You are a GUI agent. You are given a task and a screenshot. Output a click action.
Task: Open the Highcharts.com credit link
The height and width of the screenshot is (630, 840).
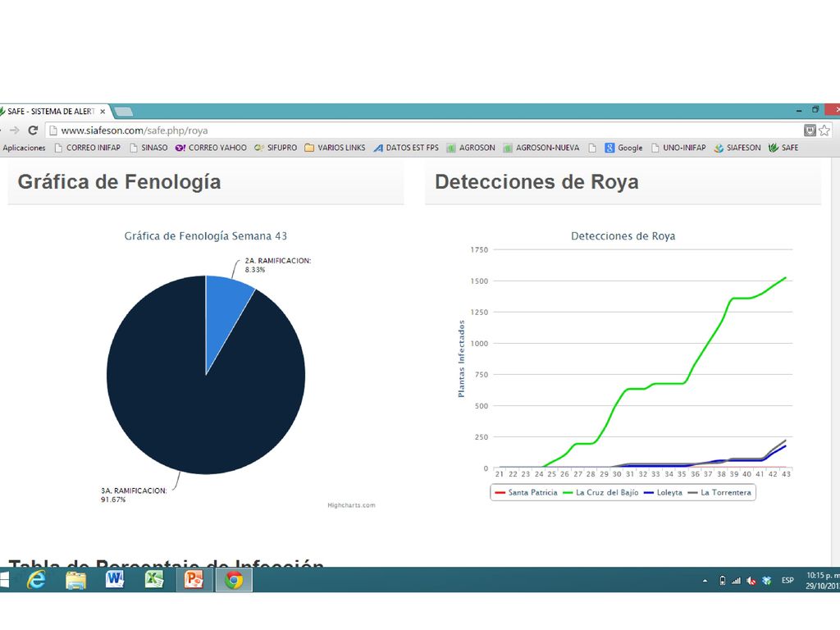tap(351, 505)
